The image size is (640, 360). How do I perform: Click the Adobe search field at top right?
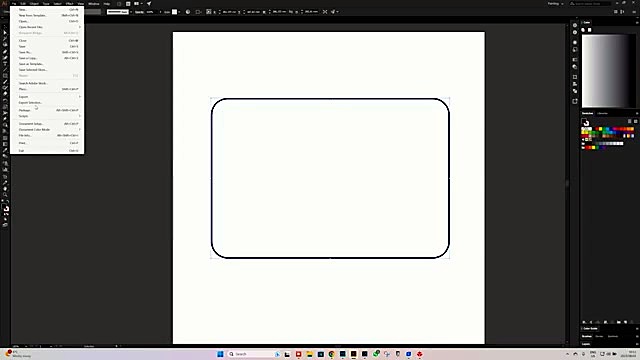click(x=590, y=4)
